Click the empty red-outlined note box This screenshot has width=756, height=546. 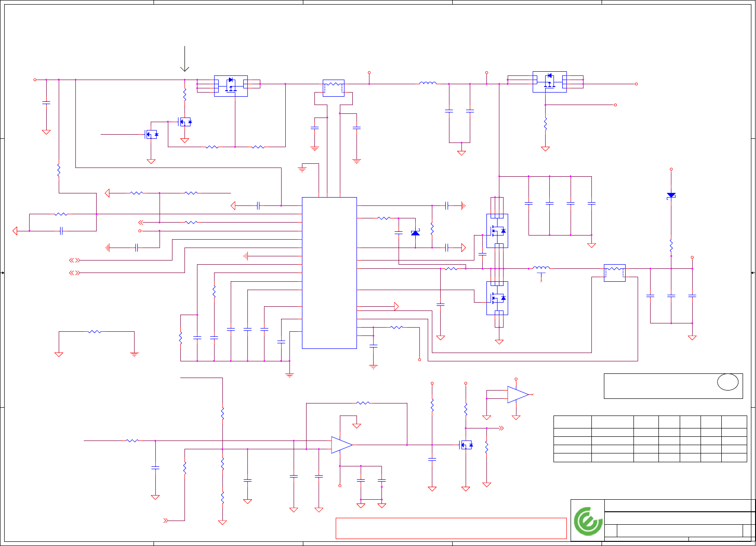451,528
